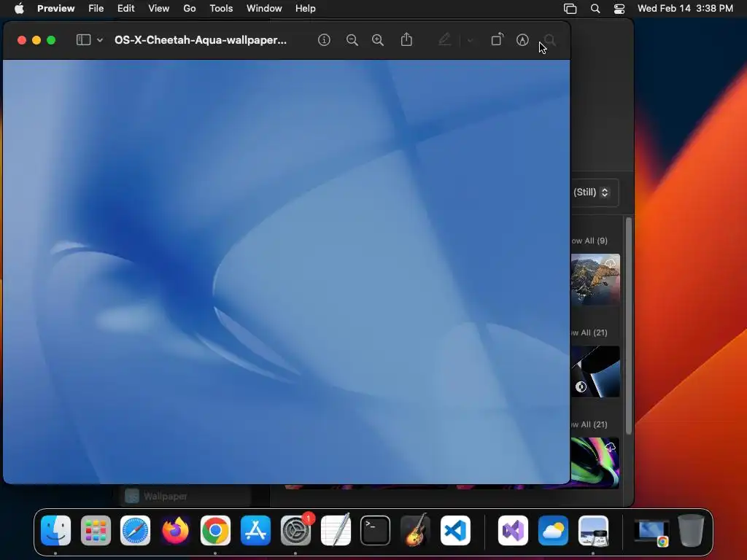Open Visual Studio Code from the Dock
Viewport: 747px width, 560px height.
(455, 531)
